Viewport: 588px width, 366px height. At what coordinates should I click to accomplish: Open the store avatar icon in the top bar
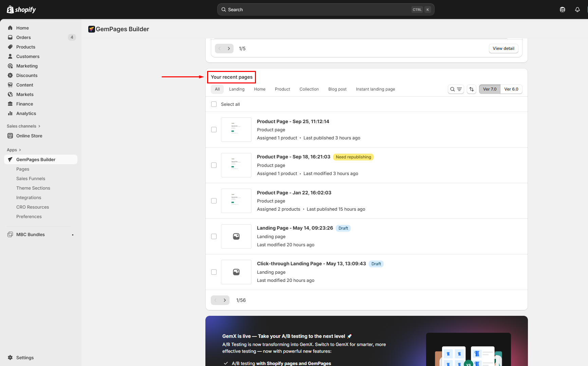(x=563, y=9)
